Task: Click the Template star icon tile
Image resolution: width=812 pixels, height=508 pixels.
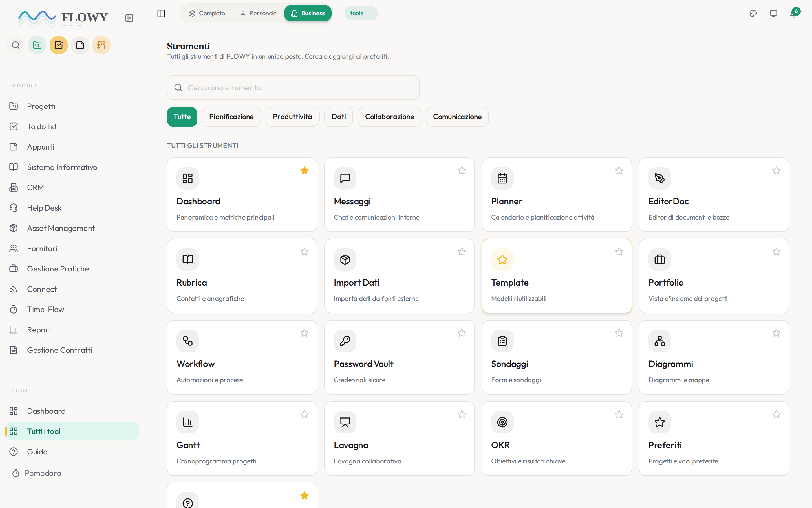Action: 502,259
